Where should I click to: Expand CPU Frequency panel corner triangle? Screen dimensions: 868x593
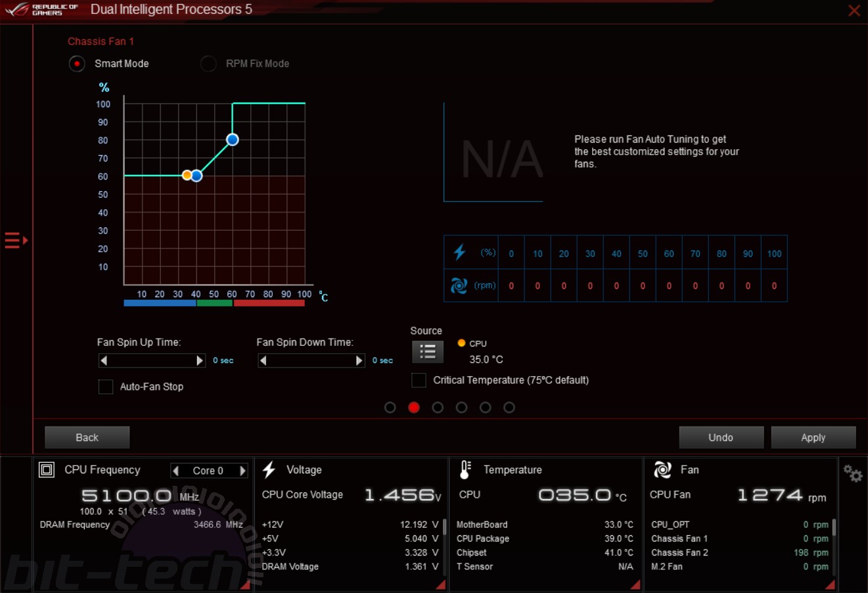click(x=245, y=584)
